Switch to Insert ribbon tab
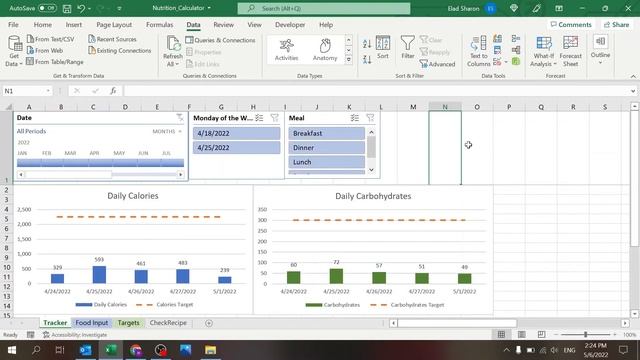This screenshot has width=640, height=360. [73, 24]
